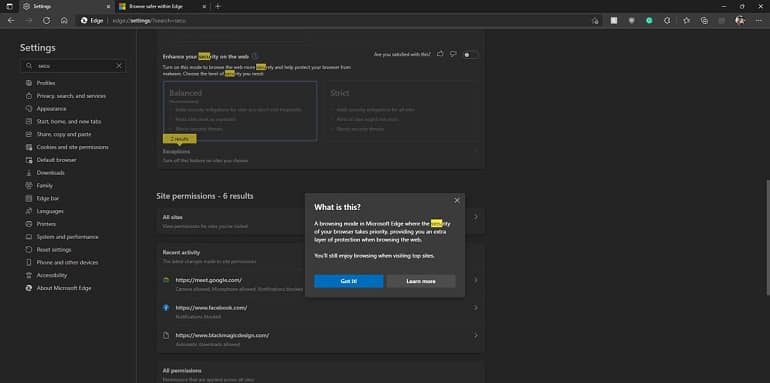Screen dimensions: 770x383
Task: Open the home page via house icon
Action: coord(64,21)
